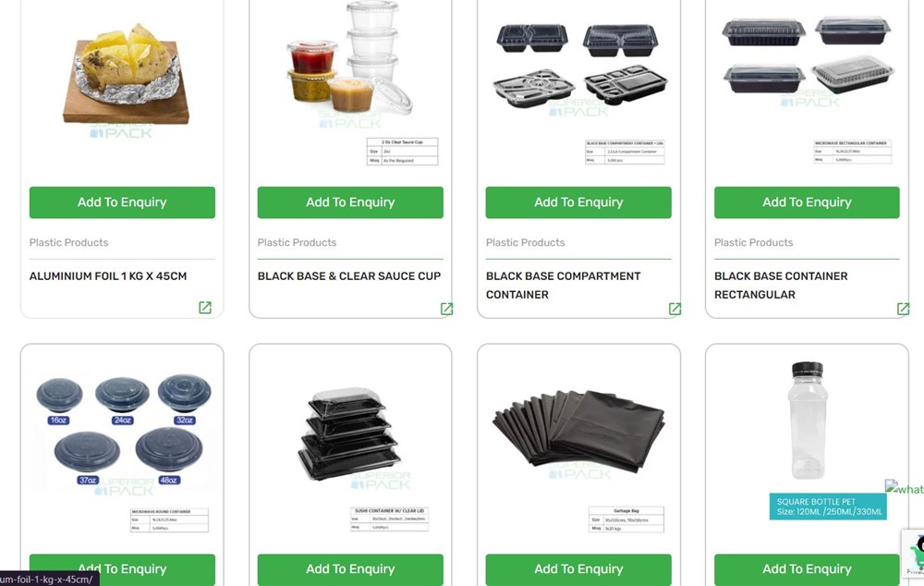Add square PET bottle to enquiry

tap(807, 569)
